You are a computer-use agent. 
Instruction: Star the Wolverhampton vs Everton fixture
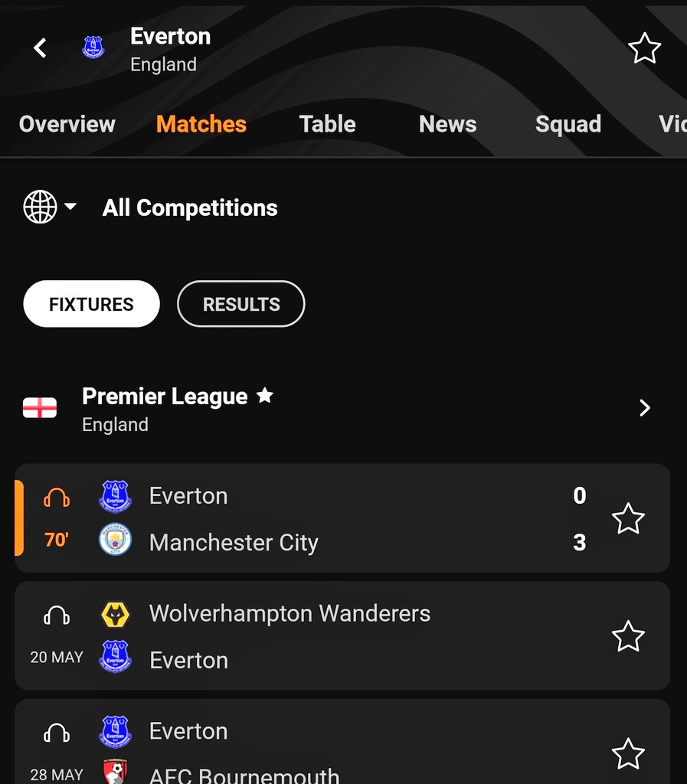pos(628,636)
